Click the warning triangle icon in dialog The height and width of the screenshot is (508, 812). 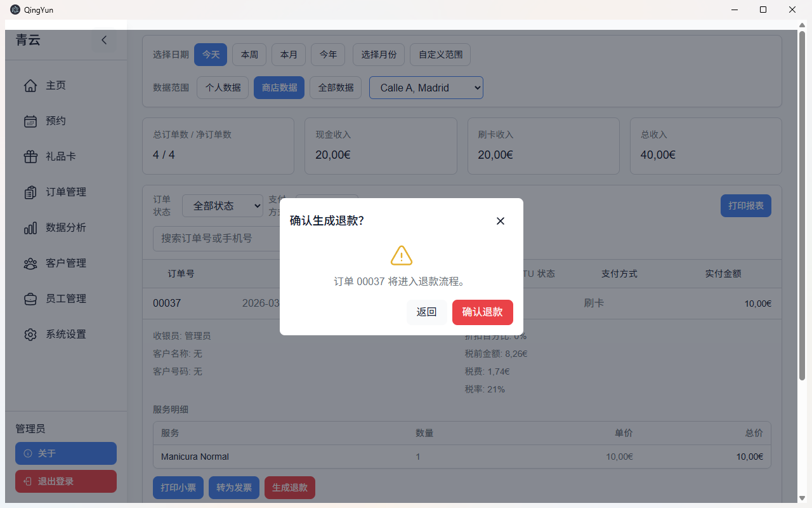(402, 255)
